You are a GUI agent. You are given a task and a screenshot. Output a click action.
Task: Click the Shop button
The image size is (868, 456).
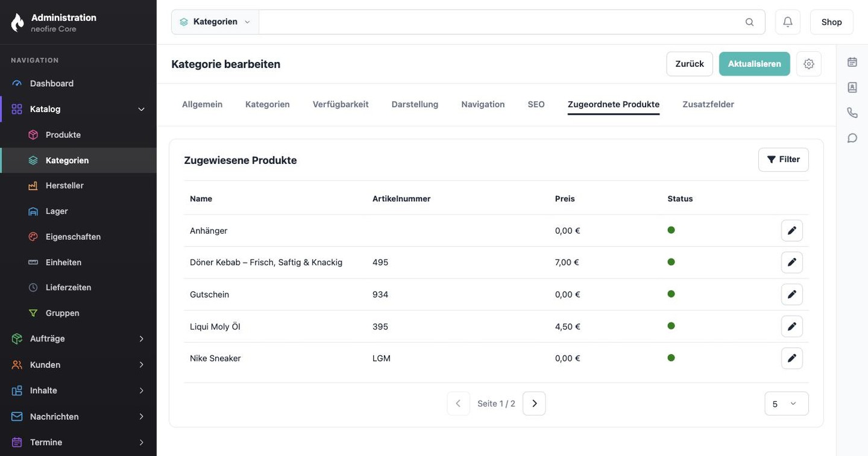click(832, 22)
